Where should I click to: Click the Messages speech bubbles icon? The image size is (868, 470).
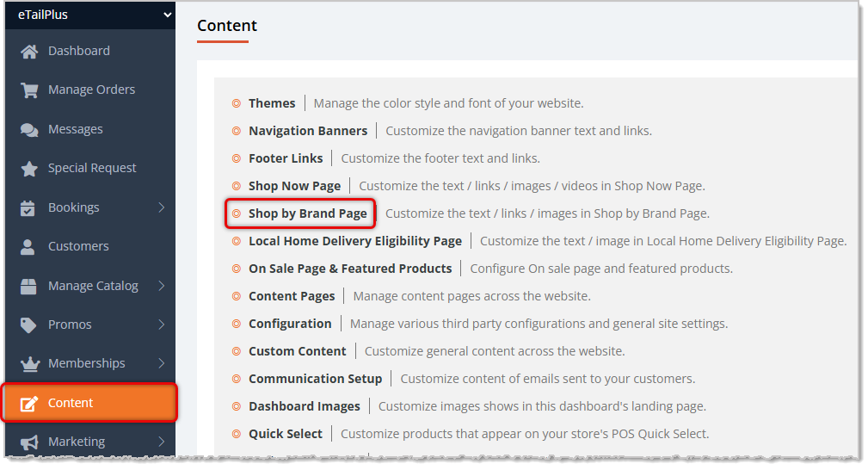(29, 130)
